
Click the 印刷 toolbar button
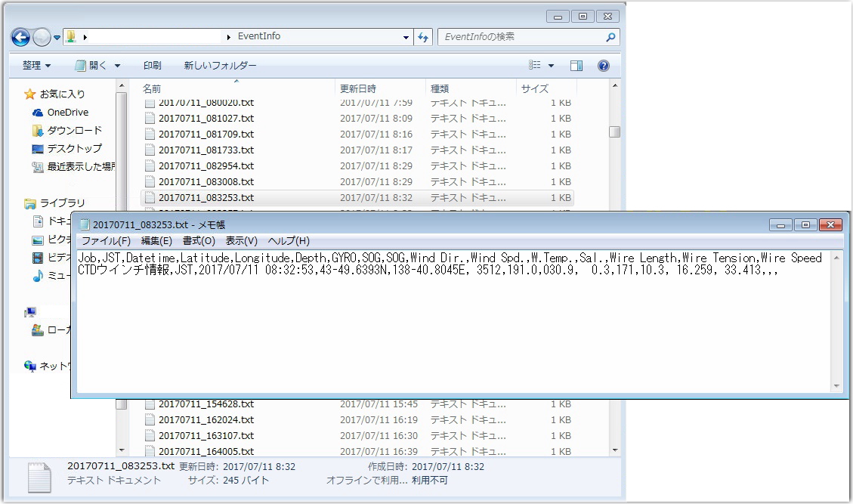coord(152,66)
